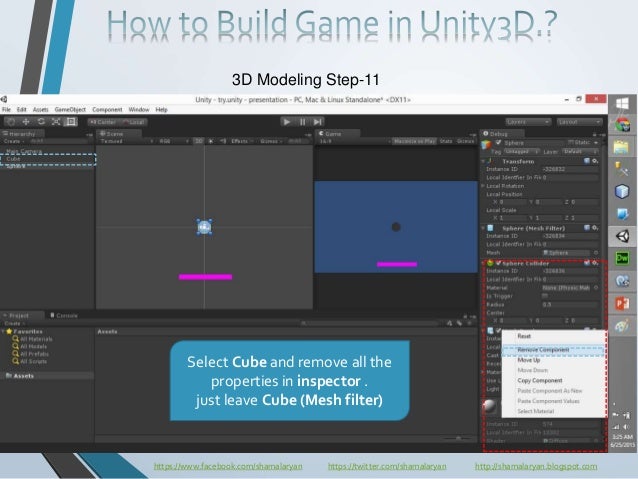The width and height of the screenshot is (638, 479).
Task: Toggle pivot mode Center button
Action: (x=103, y=122)
